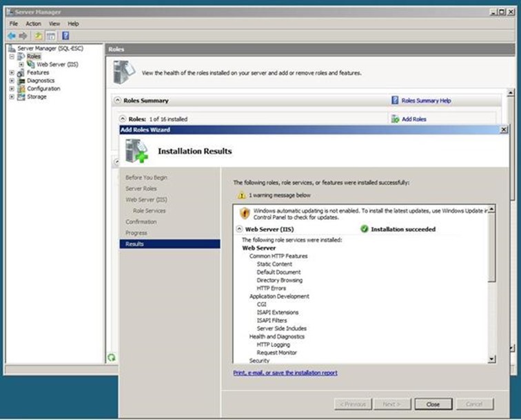The width and height of the screenshot is (521, 420).
Task: Click the results list scrollbar thumb
Action: (x=492, y=247)
